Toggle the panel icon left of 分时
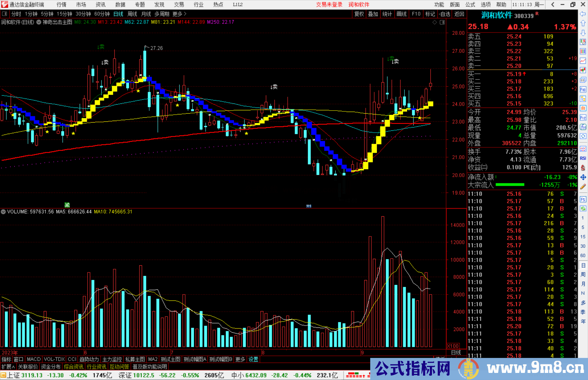Screen dimensions: 588x380 [5, 14]
